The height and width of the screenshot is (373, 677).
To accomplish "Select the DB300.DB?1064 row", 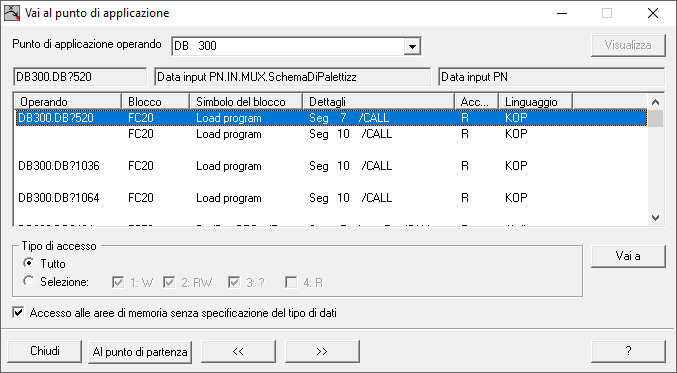I will point(331,198).
